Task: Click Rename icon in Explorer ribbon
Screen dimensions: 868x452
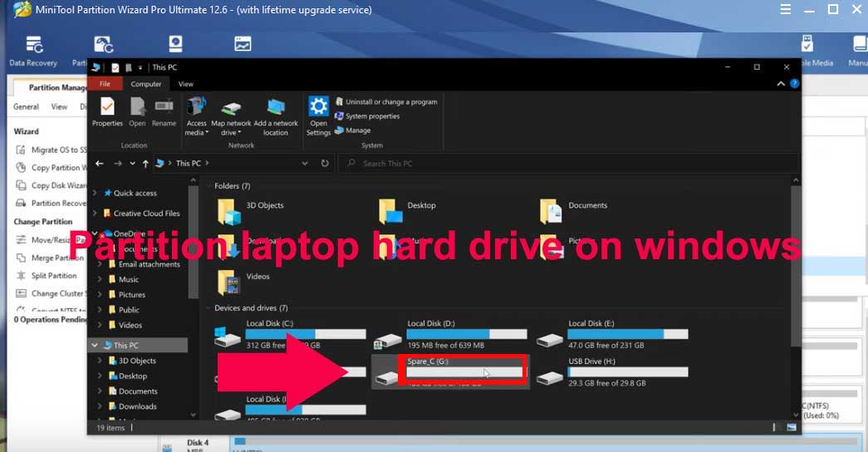Action: point(164,112)
